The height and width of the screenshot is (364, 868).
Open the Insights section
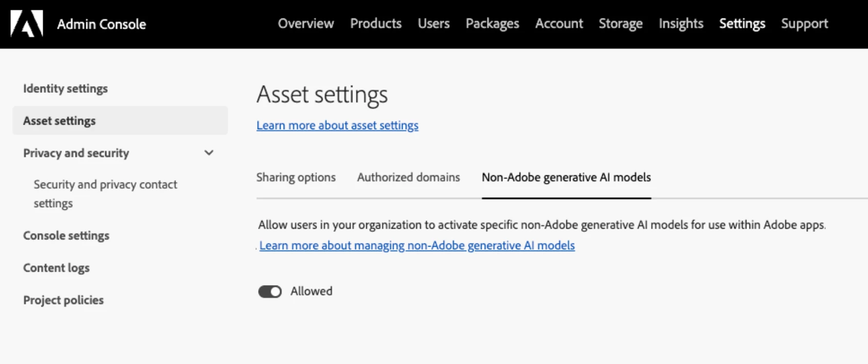coord(681,24)
